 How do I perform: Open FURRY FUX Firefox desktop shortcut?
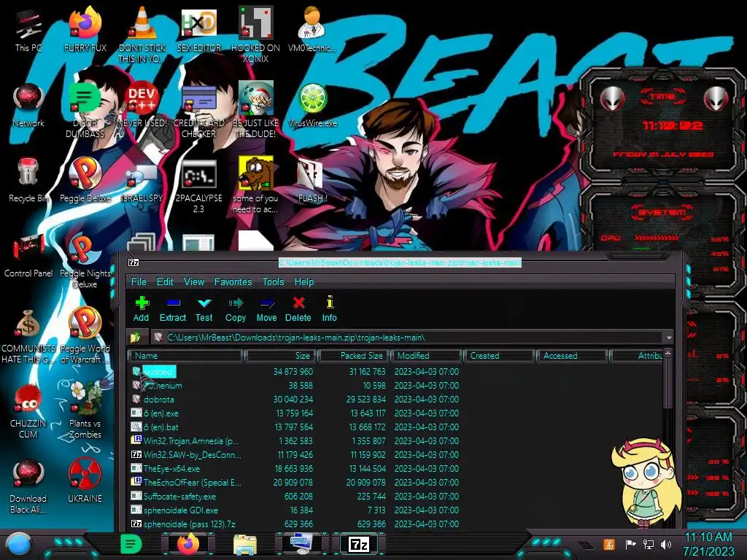pos(85,29)
